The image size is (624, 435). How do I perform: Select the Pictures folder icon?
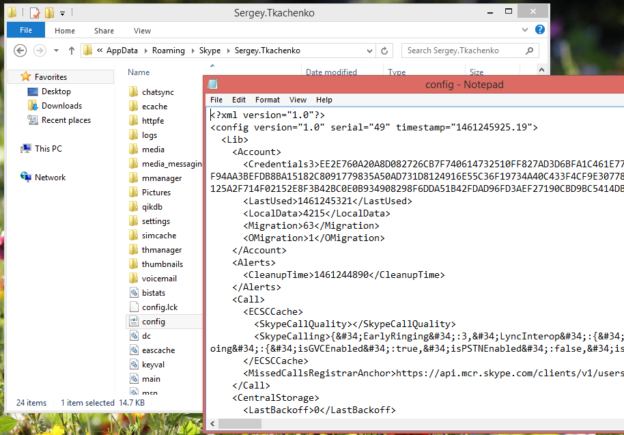coord(134,192)
